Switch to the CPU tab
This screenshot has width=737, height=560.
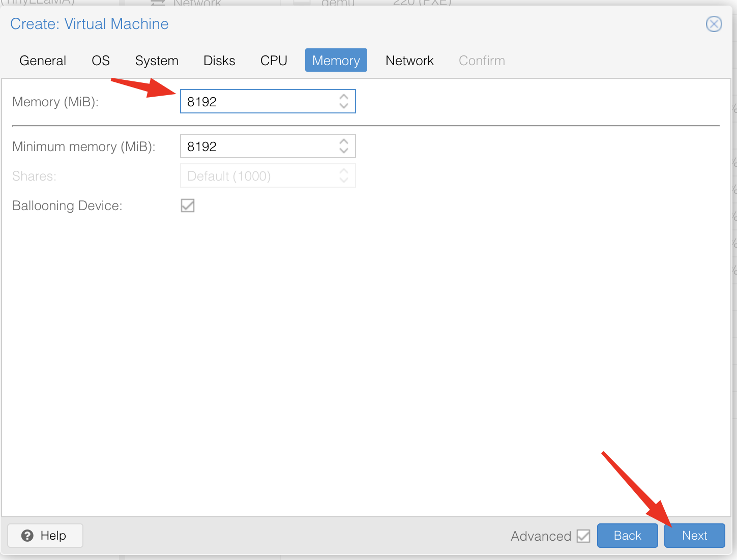coord(274,61)
